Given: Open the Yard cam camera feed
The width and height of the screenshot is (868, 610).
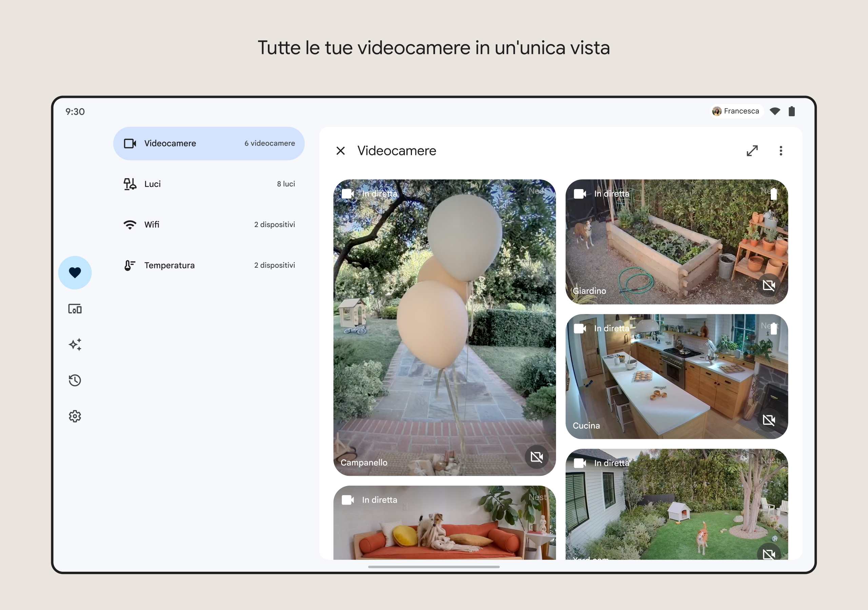Looking at the screenshot, I should (676, 504).
